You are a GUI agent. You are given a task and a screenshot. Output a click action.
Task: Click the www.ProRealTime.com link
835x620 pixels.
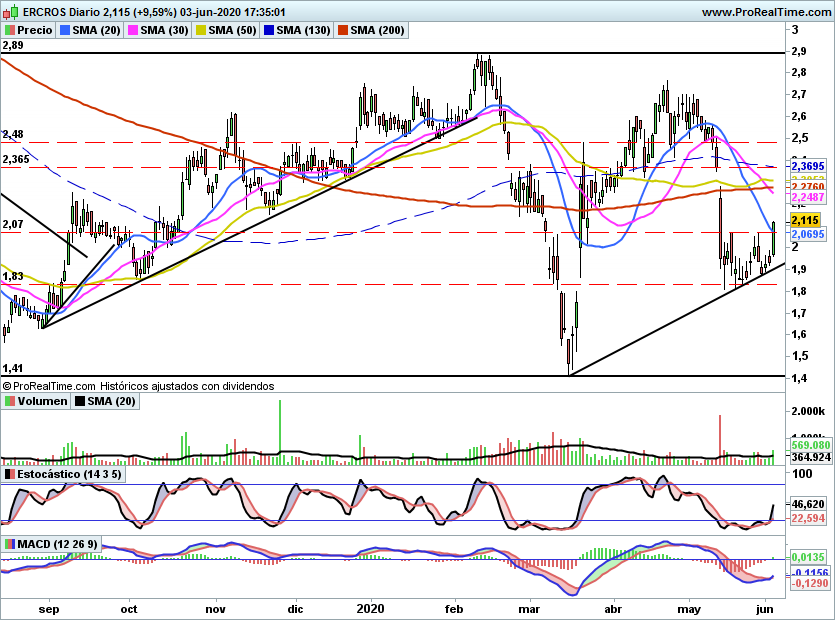[x=766, y=12]
